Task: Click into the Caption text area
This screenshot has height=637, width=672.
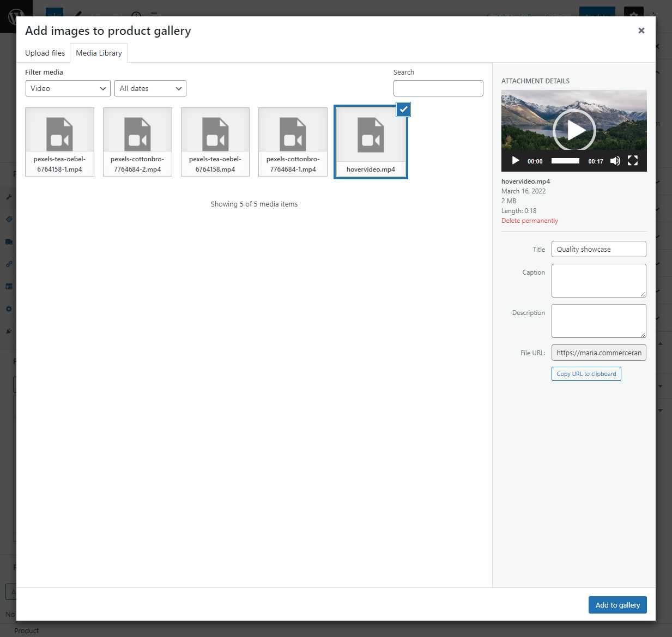Action: (x=599, y=281)
